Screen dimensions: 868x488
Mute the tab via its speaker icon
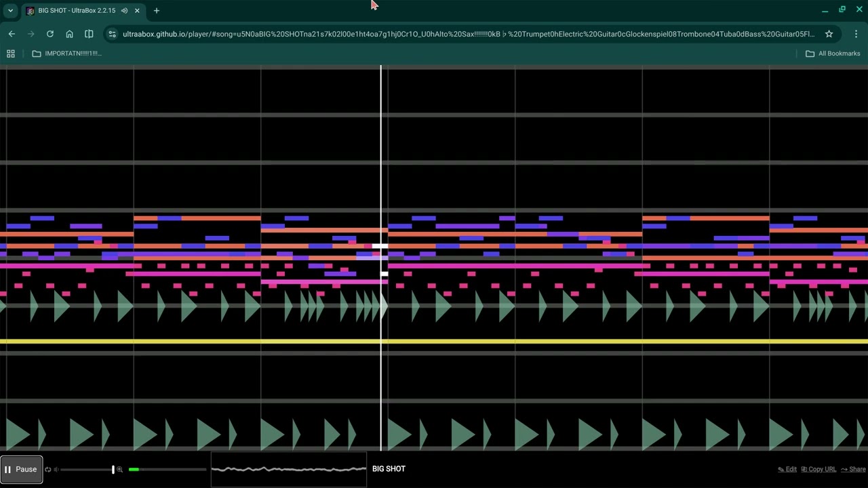tap(124, 11)
